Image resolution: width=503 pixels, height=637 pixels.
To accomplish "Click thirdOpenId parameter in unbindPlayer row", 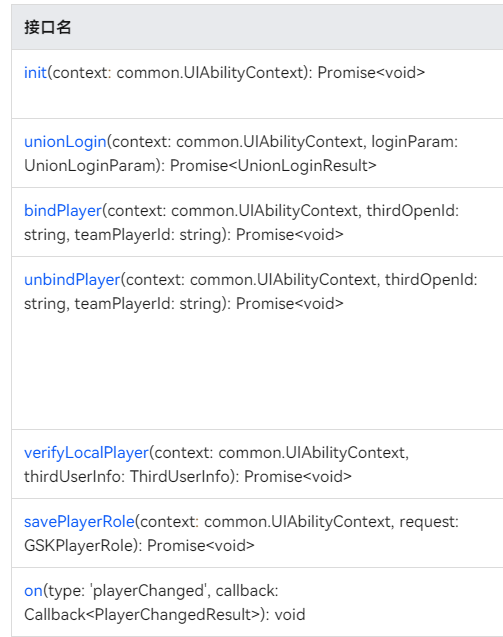I will tap(428, 280).
